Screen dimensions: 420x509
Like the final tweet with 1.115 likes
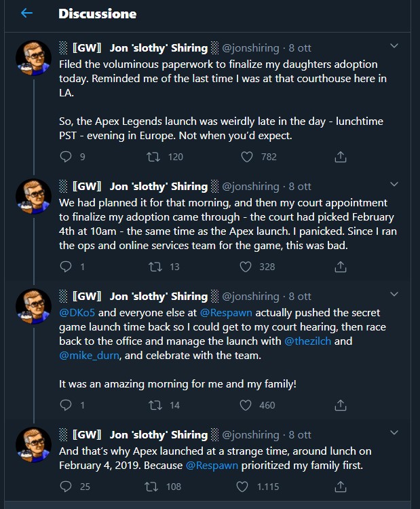pos(248,487)
